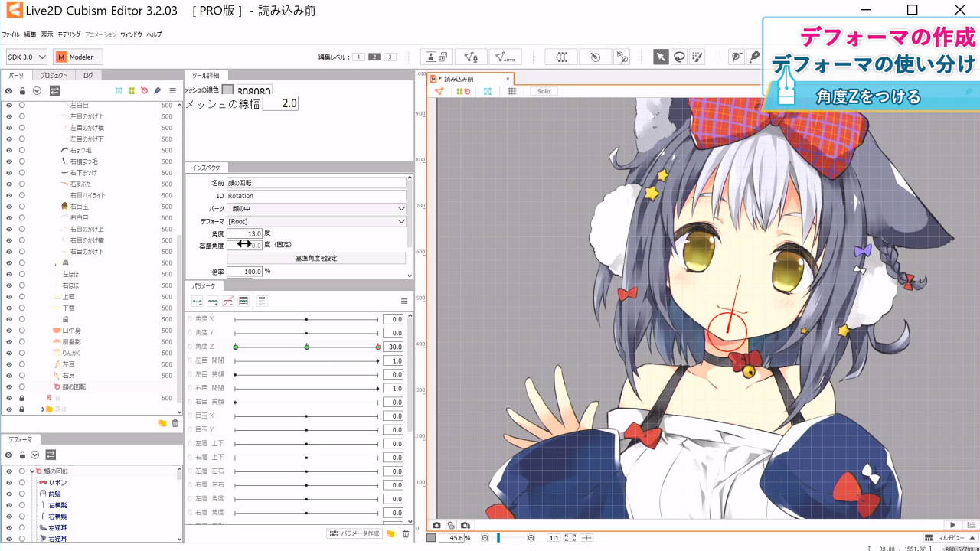Add three key points to parameter
The width and height of the screenshot is (980, 551).
[212, 302]
